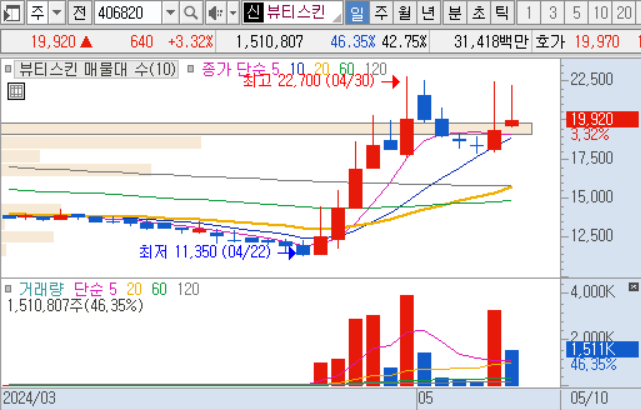Open the speaker options dropdown arrow
The image size is (641, 410).
click(x=233, y=13)
